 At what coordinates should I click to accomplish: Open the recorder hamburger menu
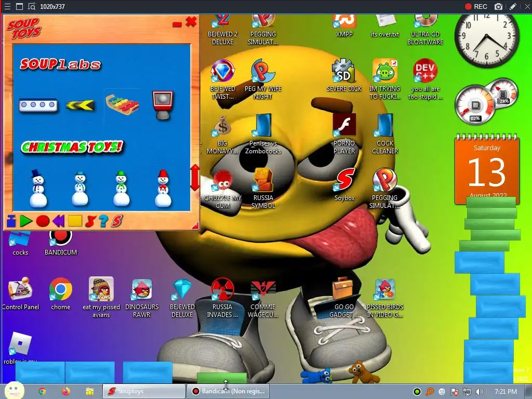(x=7, y=6)
